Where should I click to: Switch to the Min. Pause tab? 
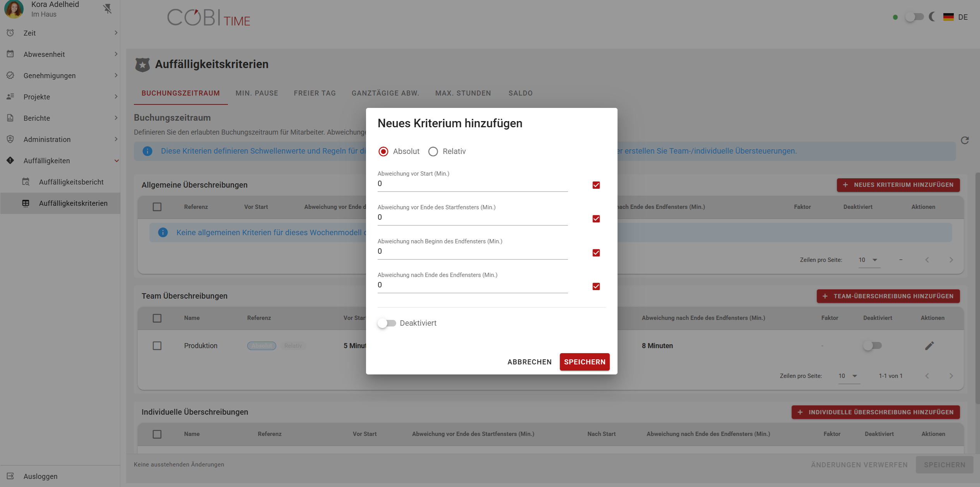pyautogui.click(x=257, y=93)
